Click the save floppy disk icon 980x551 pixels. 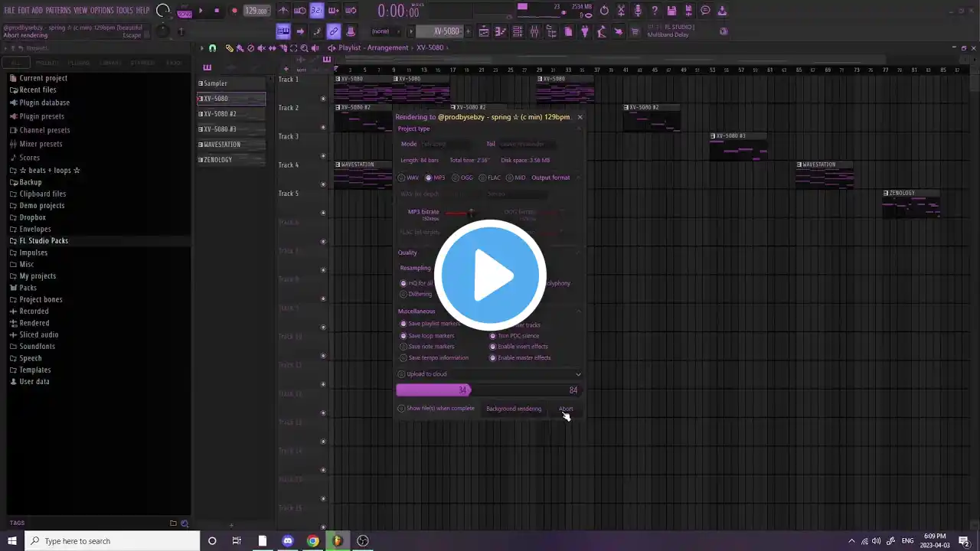click(671, 11)
